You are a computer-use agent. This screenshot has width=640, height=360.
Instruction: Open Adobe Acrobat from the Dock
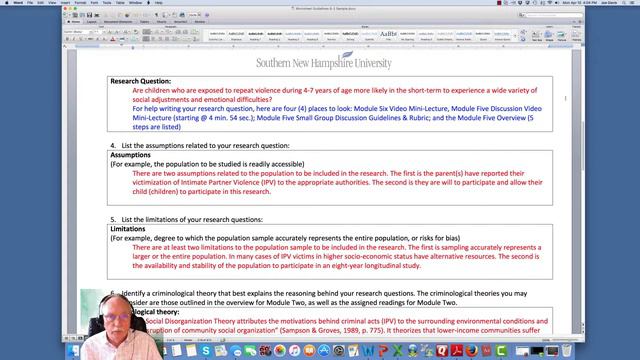pos(456,351)
